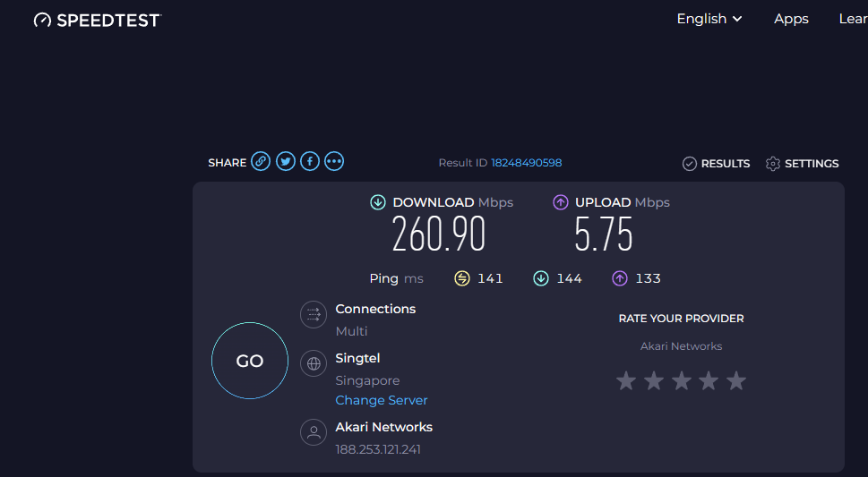Open Result ID 18248490598 link
Viewport: 868px width, 477px height.
527,163
